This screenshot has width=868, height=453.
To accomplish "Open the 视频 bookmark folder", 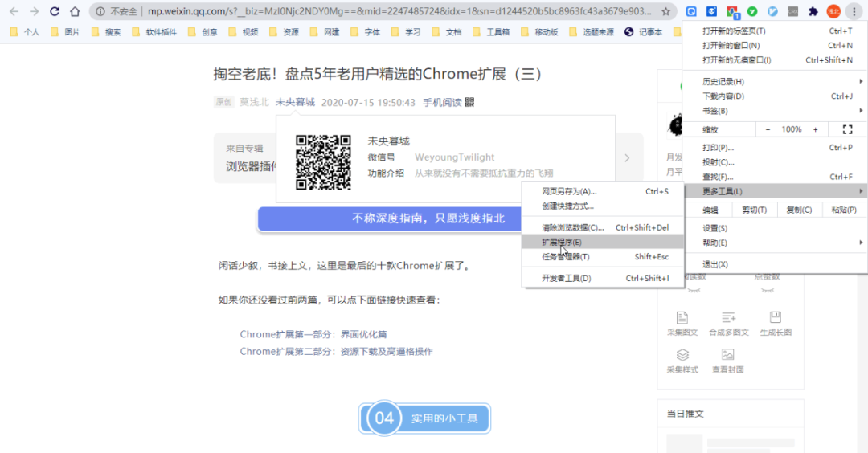I will [x=244, y=32].
